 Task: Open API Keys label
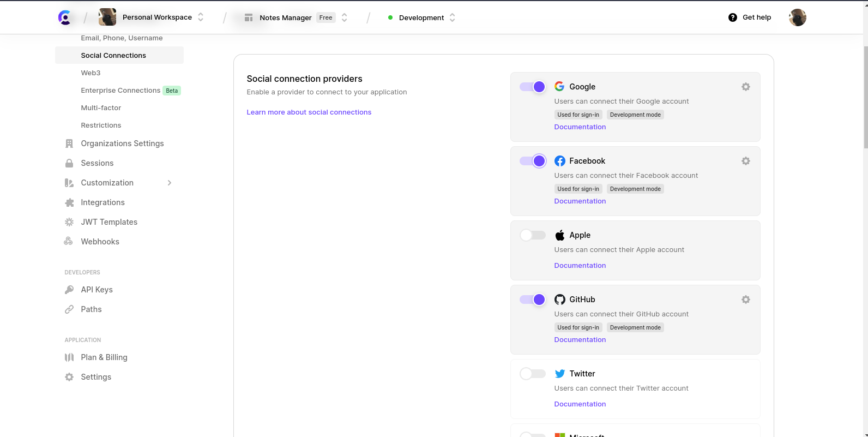point(97,290)
